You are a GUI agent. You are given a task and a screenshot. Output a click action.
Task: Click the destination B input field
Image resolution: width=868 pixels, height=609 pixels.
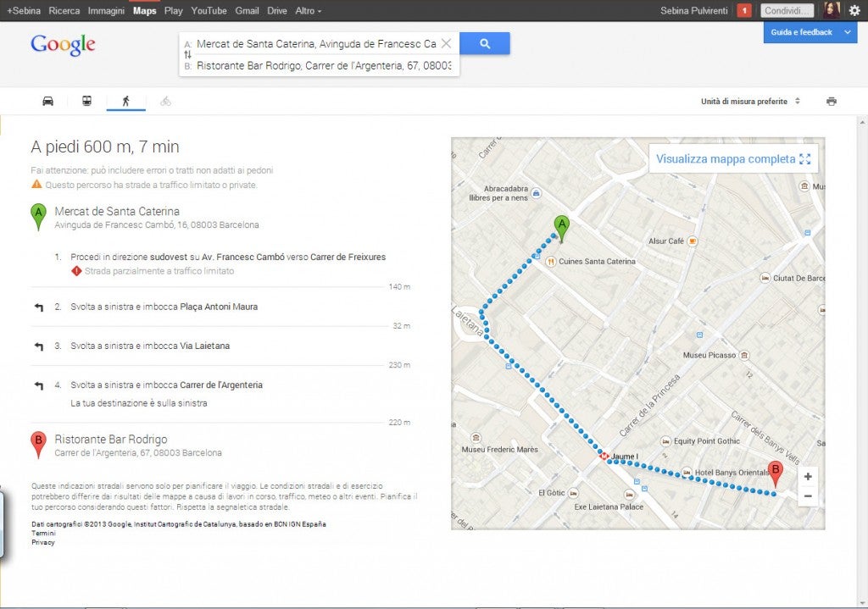point(324,66)
